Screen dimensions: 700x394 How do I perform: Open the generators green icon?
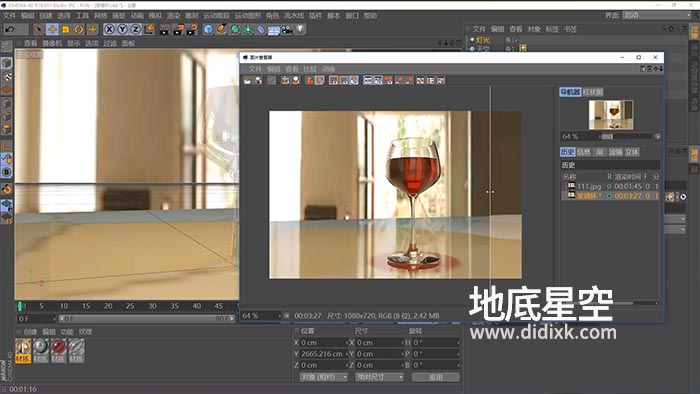pos(235,29)
